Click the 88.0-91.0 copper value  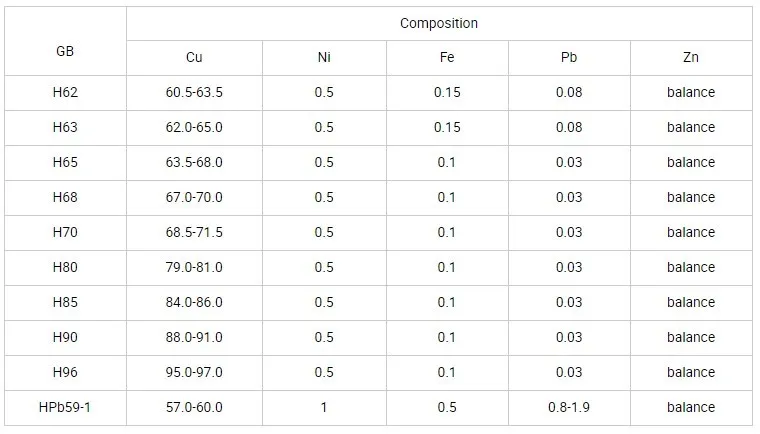(x=194, y=338)
